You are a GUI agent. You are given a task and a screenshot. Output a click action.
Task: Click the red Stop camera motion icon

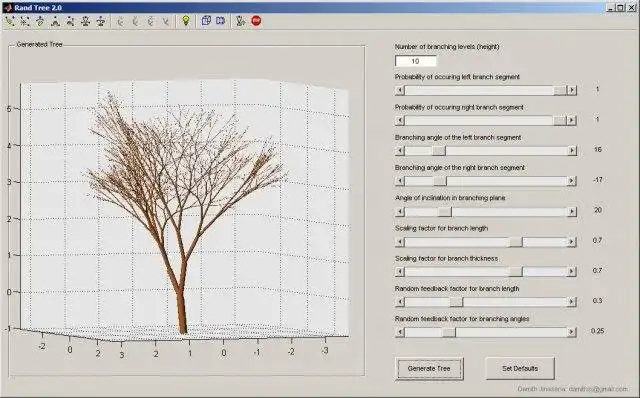click(x=256, y=20)
